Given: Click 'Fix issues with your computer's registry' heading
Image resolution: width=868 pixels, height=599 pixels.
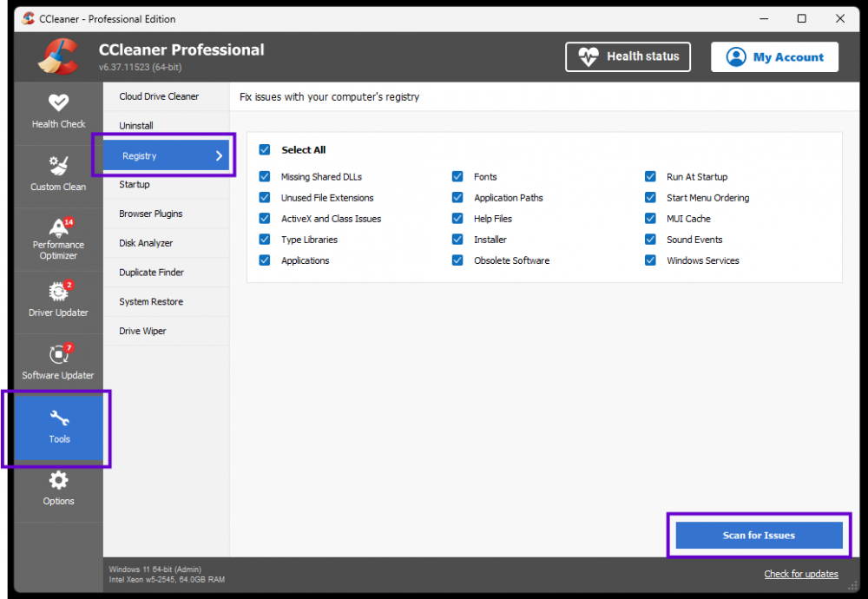Looking at the screenshot, I should pos(329,97).
